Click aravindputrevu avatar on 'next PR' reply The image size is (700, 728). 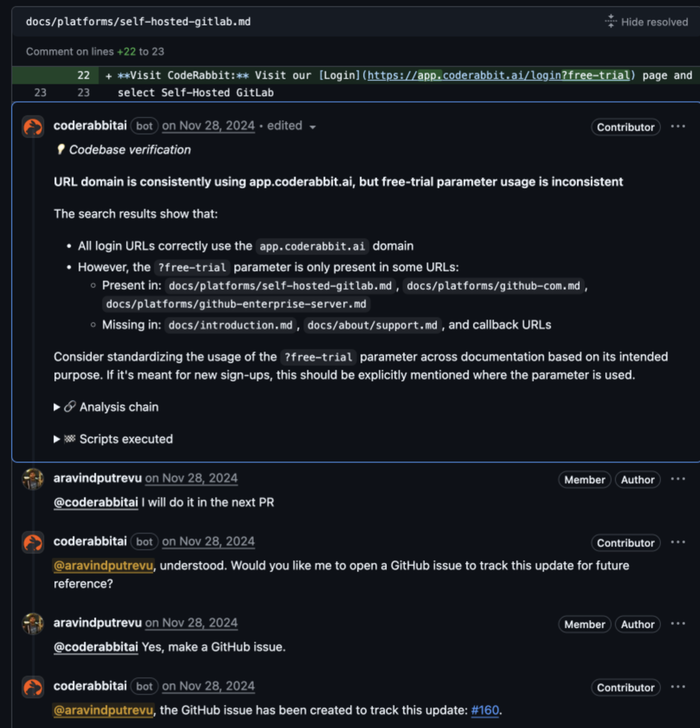(x=33, y=479)
